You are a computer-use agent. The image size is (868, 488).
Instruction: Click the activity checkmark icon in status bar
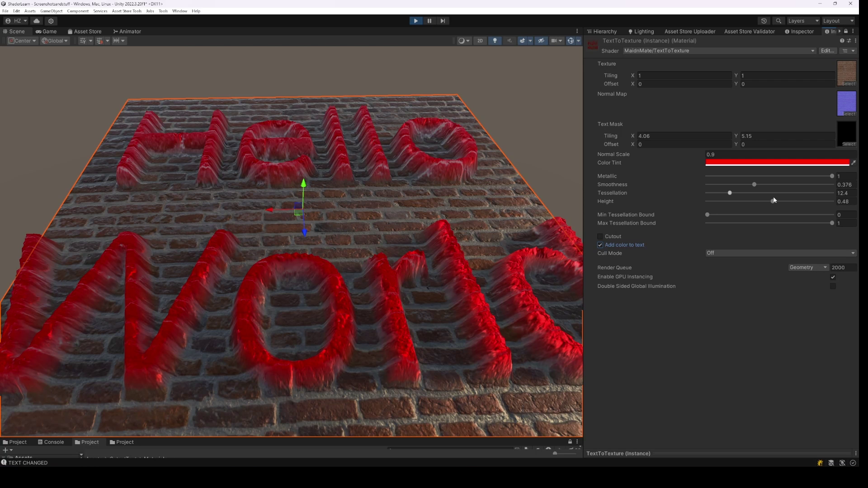(853, 463)
